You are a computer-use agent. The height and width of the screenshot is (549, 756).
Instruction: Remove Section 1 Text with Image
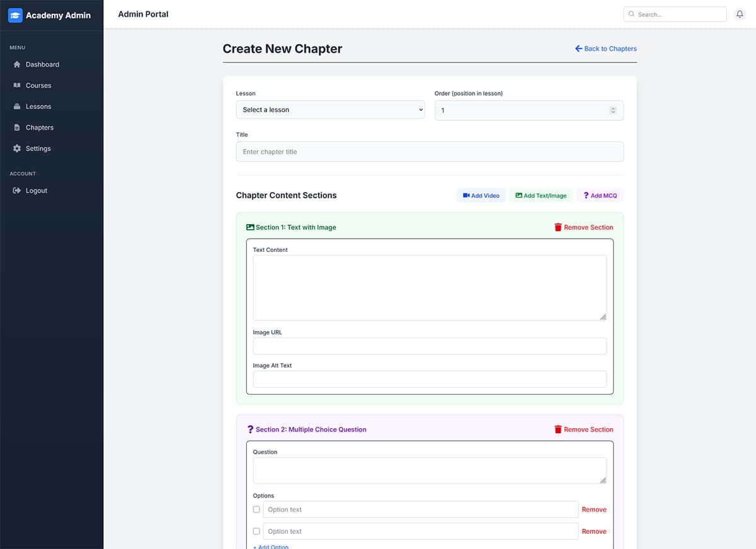[583, 227]
